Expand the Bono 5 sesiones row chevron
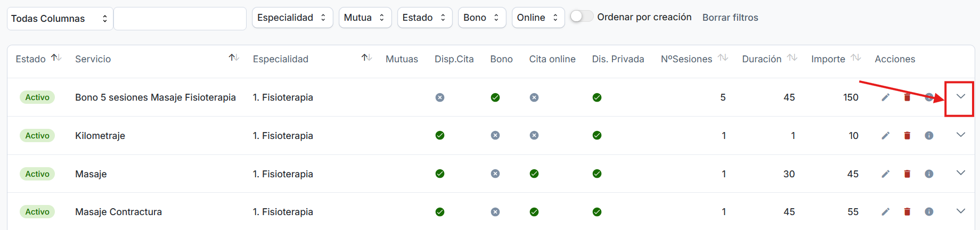 coord(960,97)
